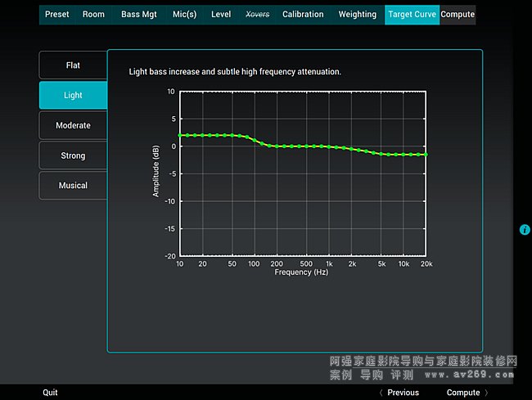Choose the Flat target curve option
Screen dimensions: 532x400
pyautogui.click(x=73, y=65)
